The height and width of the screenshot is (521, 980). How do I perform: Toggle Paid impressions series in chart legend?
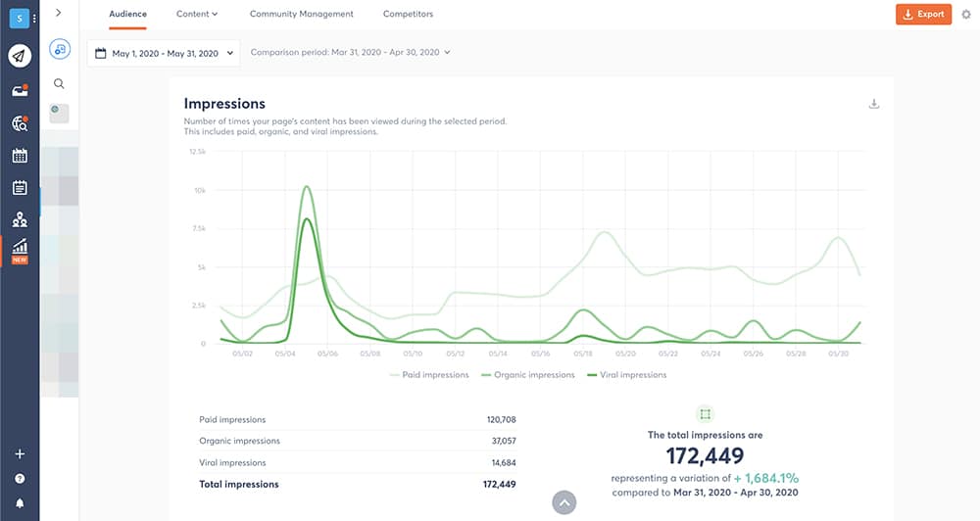click(x=429, y=375)
